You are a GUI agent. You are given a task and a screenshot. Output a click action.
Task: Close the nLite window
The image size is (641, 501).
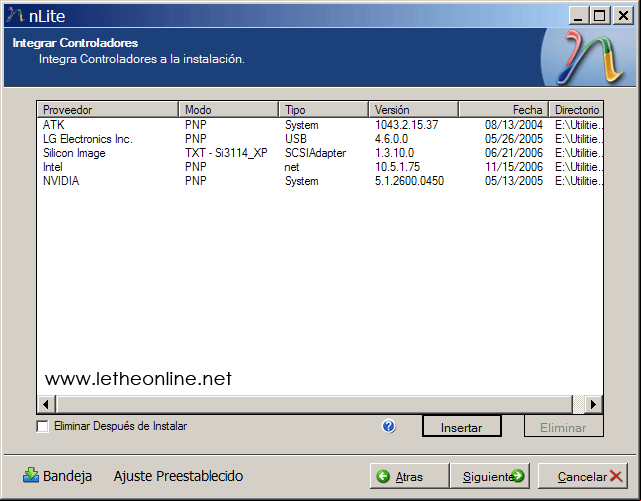(x=623, y=16)
